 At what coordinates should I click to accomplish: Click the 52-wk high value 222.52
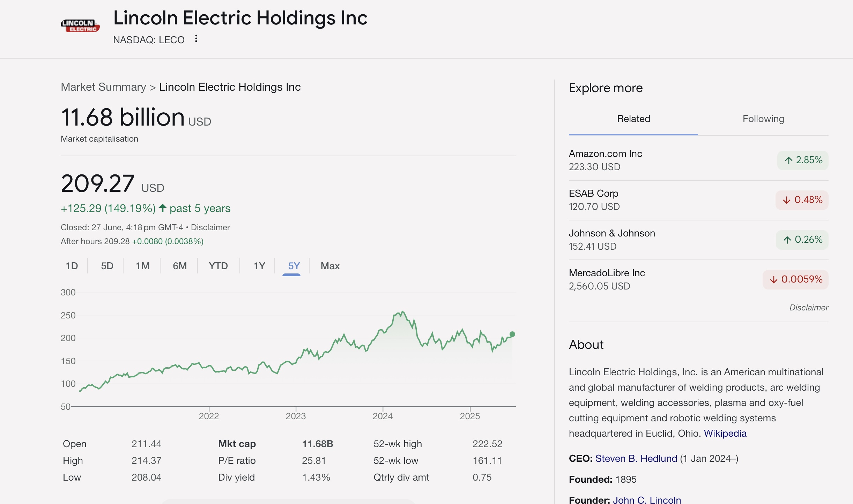coord(487,444)
